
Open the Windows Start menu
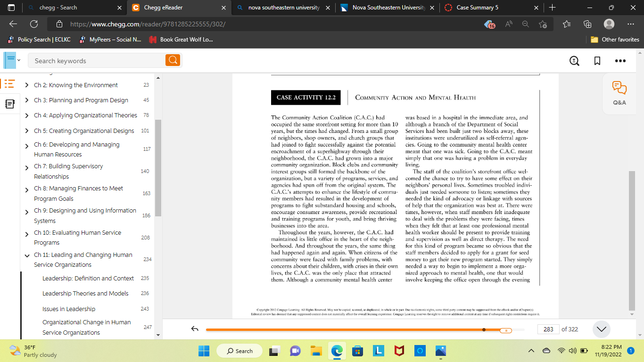coord(204,351)
